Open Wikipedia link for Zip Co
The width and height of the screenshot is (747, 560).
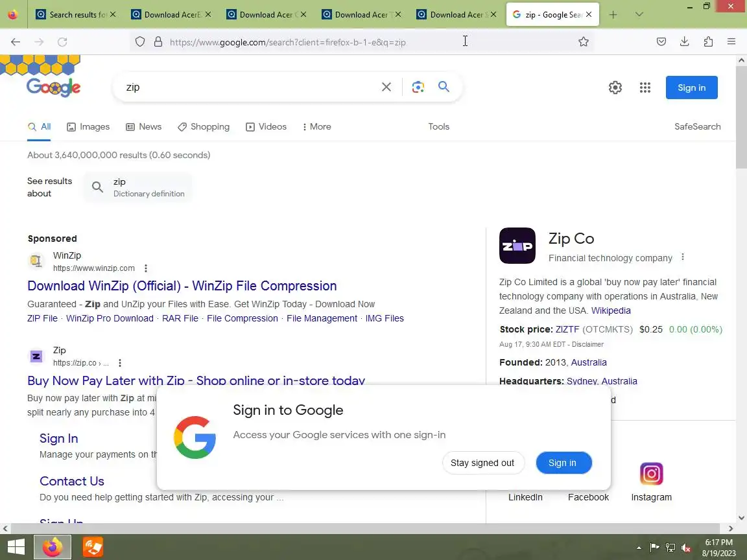pyautogui.click(x=611, y=310)
